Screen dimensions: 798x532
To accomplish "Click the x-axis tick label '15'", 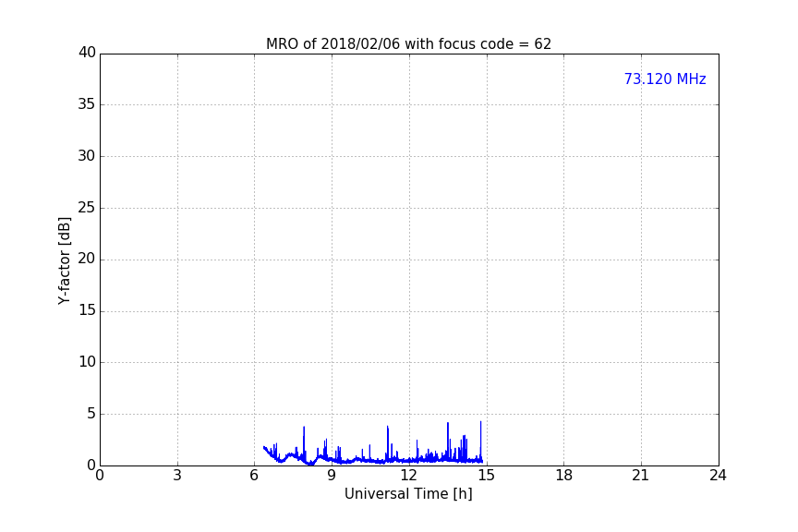I will point(487,476).
